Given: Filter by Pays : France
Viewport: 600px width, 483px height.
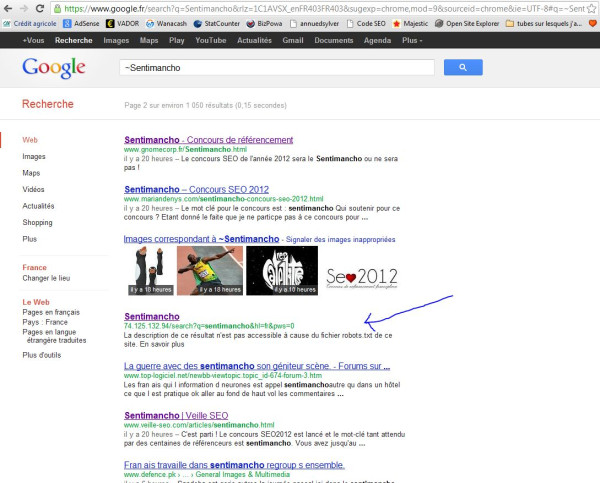Looking at the screenshot, I should [45, 322].
